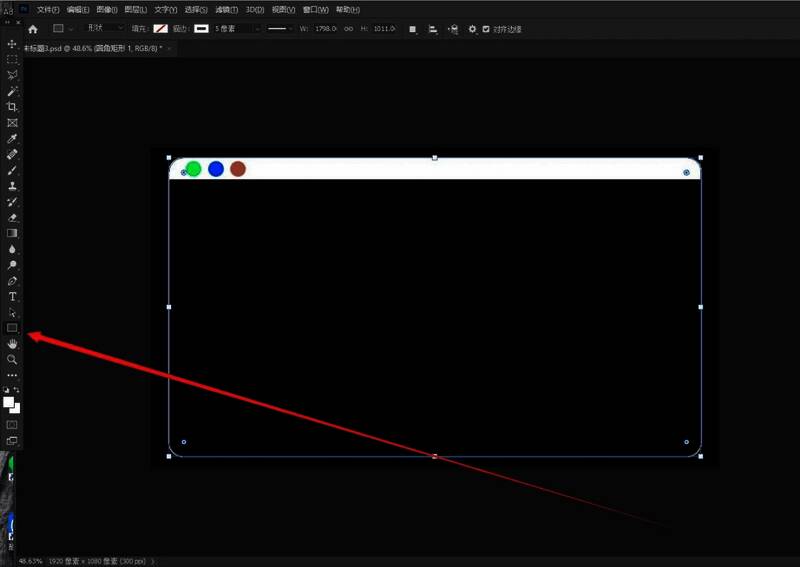This screenshot has height=567, width=800.
Task: Select the Move tool
Action: pyautogui.click(x=12, y=44)
